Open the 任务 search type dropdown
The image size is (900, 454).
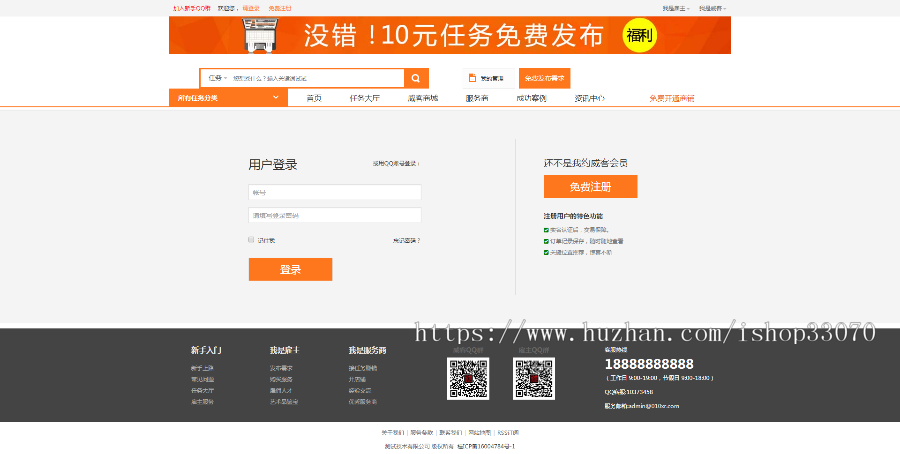click(218, 78)
